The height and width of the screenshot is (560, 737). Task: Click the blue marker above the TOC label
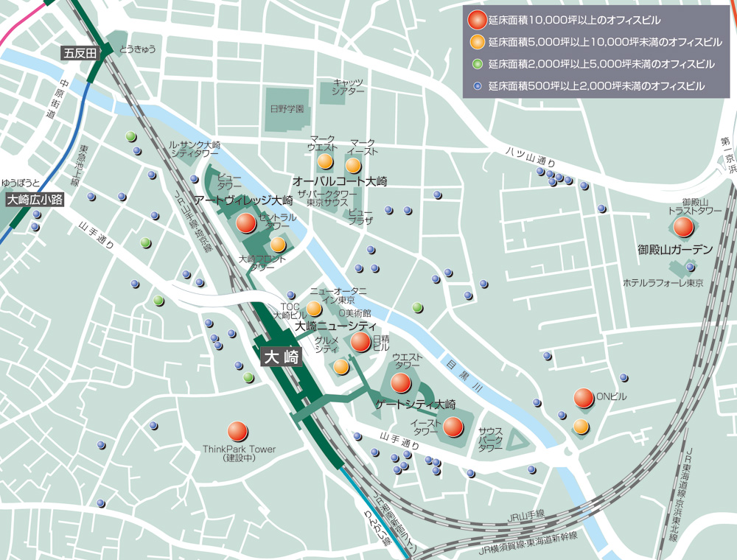click(291, 295)
